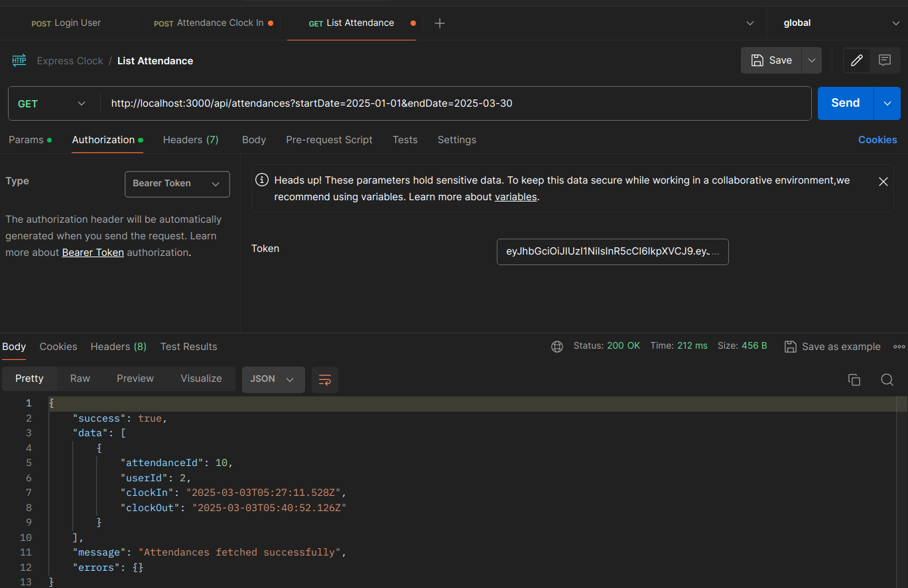The width and height of the screenshot is (908, 588).
Task: Open the JSON format dropdown in response viewer
Action: pyautogui.click(x=273, y=379)
